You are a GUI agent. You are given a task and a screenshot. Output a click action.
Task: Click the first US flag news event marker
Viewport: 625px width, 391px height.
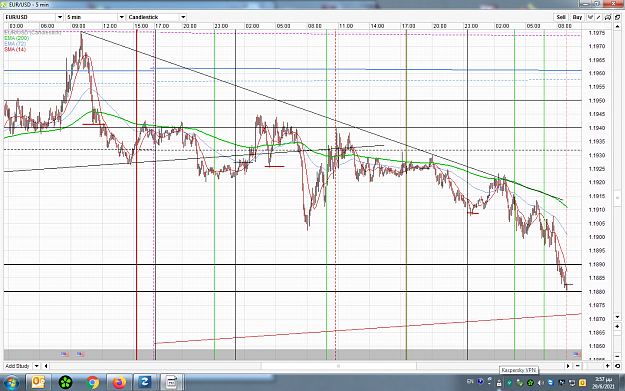point(65,354)
